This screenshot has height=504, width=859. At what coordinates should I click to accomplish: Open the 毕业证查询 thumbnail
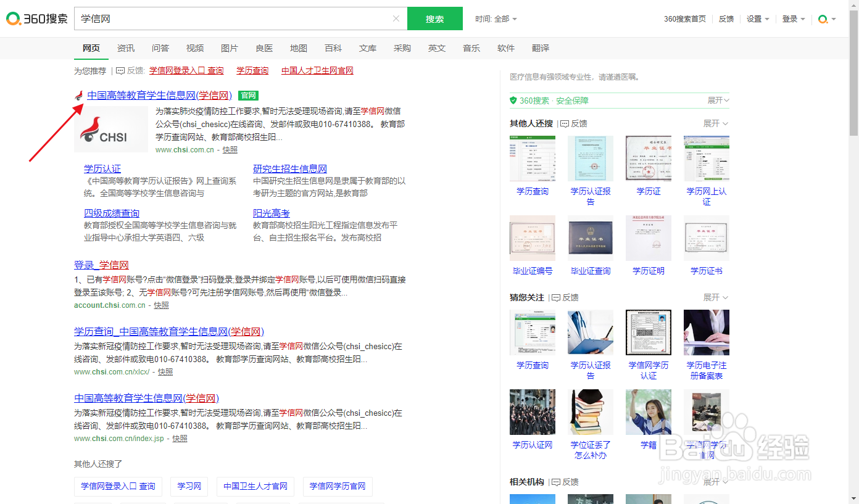591,238
